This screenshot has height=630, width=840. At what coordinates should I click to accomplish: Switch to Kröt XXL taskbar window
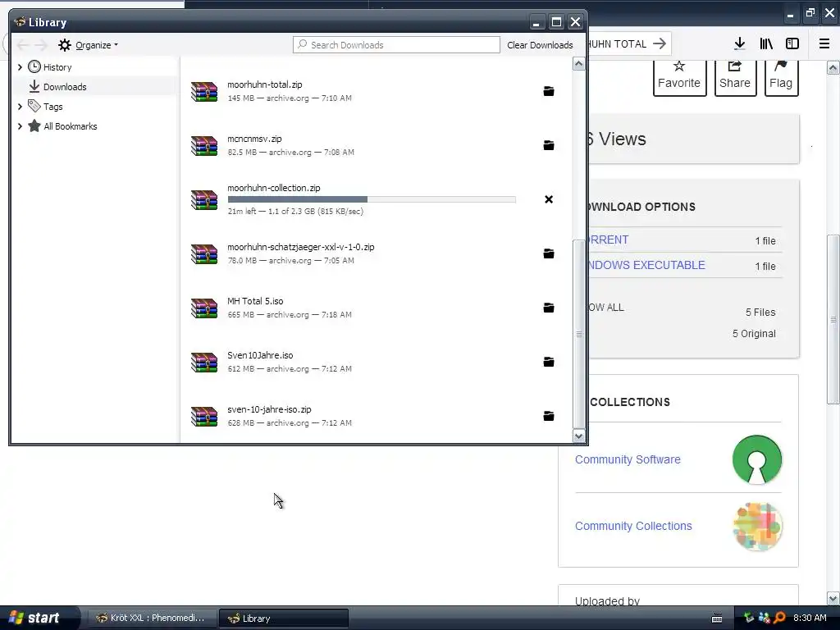(x=151, y=618)
